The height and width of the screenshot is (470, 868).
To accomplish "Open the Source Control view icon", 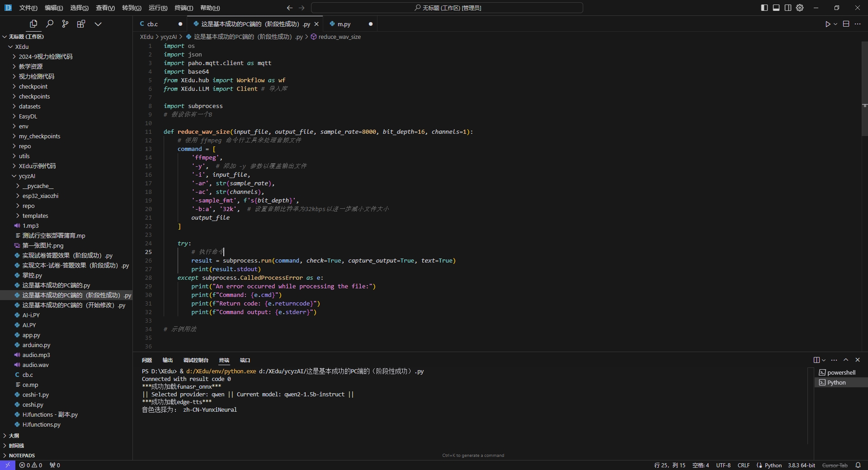I will click(x=65, y=24).
